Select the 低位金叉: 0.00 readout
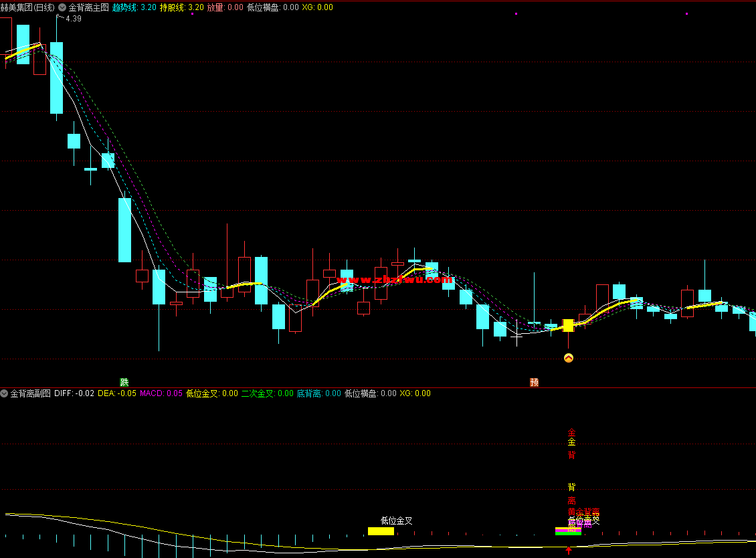Screen dimensions: 756x558 pos(212,393)
